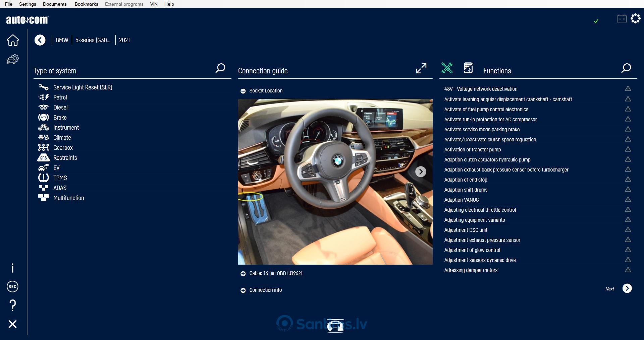Select Adjustment of glow control
644x340 pixels.
[472, 250]
